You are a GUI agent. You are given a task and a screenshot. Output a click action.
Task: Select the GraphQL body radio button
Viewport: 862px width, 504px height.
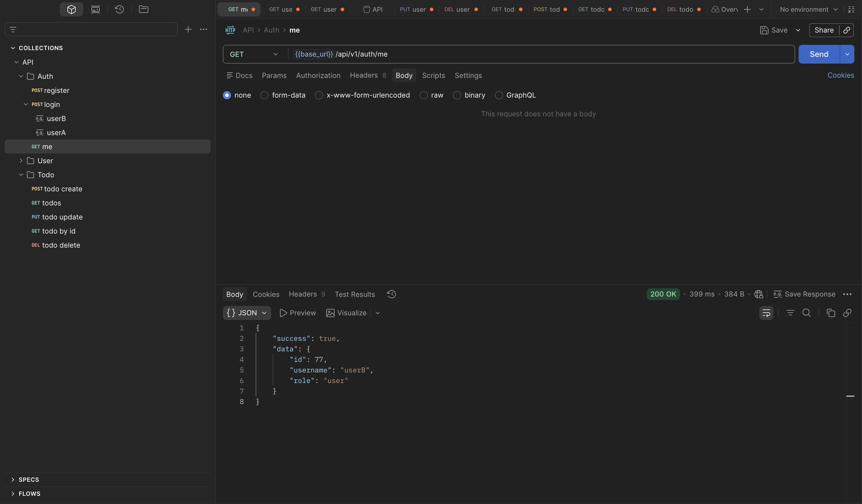(499, 95)
